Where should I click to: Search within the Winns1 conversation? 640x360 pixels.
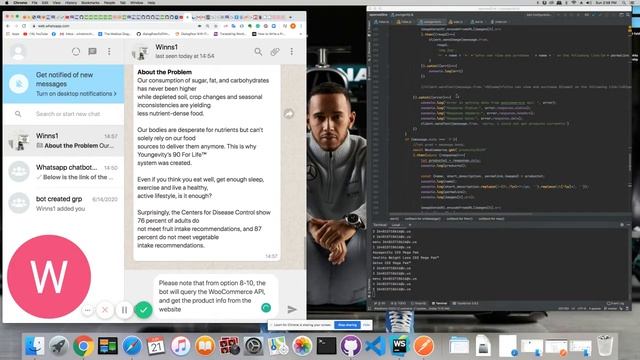coord(258,52)
